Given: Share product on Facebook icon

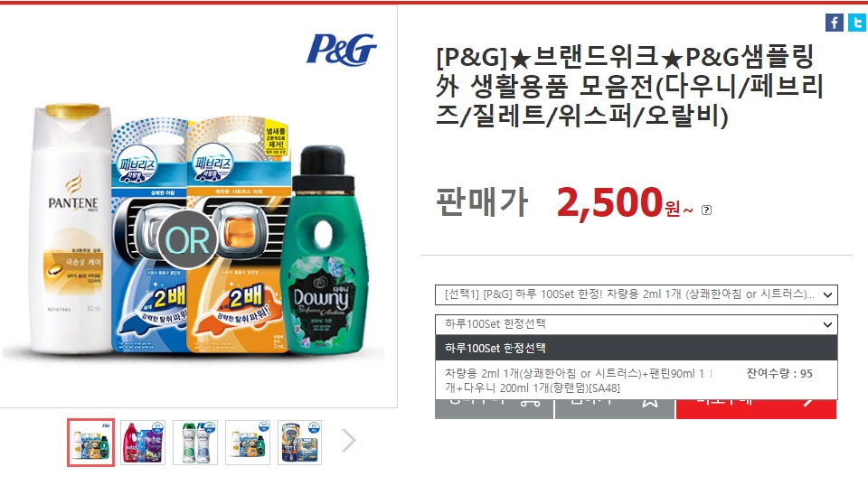Looking at the screenshot, I should [x=835, y=23].
